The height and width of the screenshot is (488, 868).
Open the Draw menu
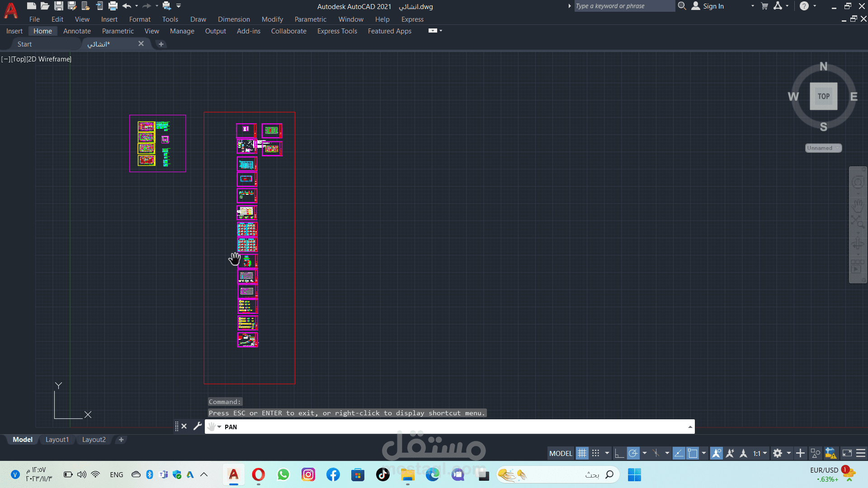[198, 19]
